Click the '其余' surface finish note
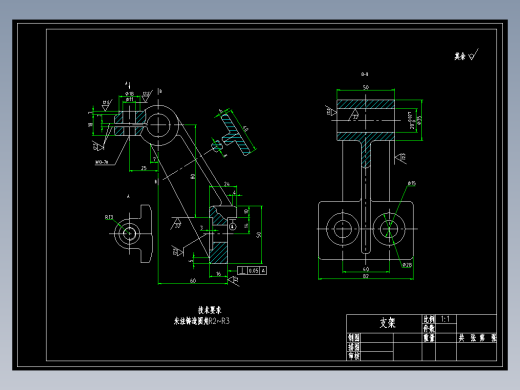The height and width of the screenshot is (390, 520). [460, 56]
